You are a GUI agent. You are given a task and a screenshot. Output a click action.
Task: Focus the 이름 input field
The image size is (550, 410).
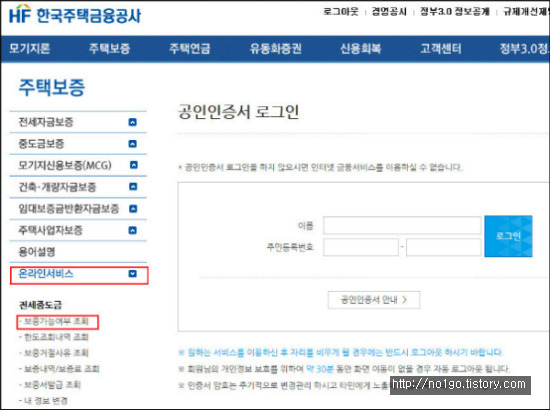tap(402, 225)
